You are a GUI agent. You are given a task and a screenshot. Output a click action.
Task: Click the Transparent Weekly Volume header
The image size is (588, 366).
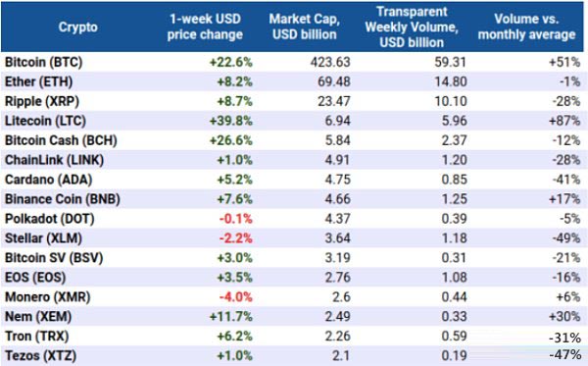(412, 27)
